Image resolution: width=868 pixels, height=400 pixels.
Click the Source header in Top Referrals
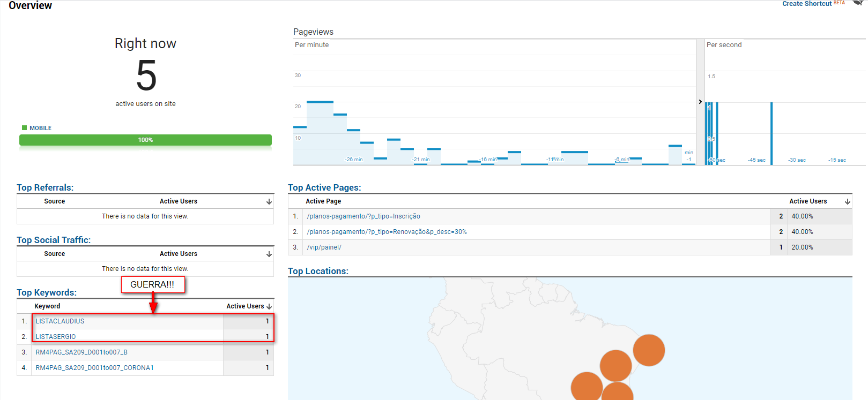coord(55,201)
